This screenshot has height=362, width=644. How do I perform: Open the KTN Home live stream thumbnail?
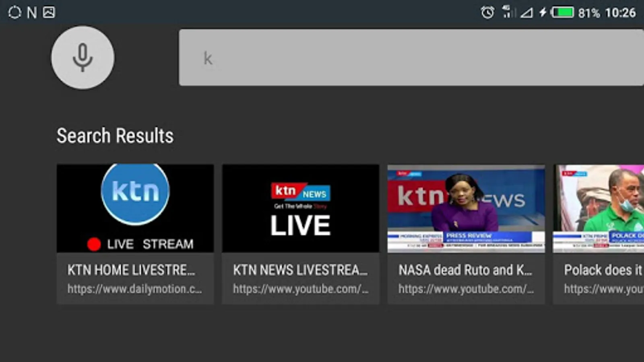(x=135, y=208)
